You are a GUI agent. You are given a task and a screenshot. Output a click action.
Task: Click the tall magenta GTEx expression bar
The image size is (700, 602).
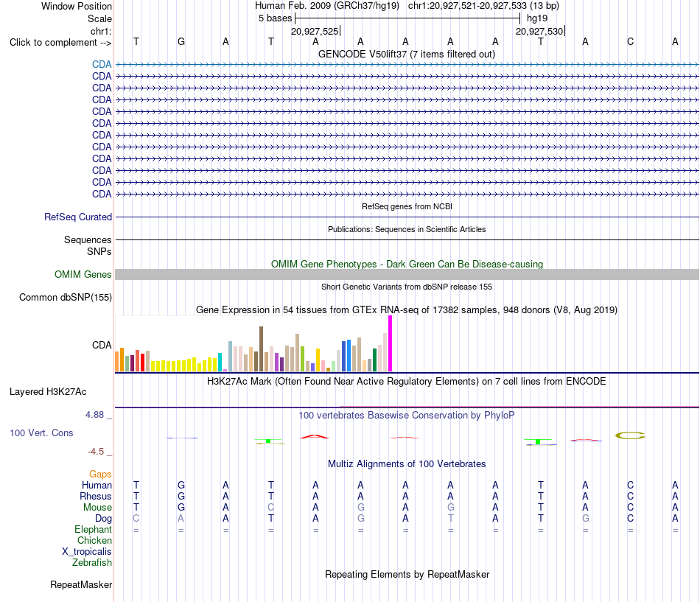[391, 343]
